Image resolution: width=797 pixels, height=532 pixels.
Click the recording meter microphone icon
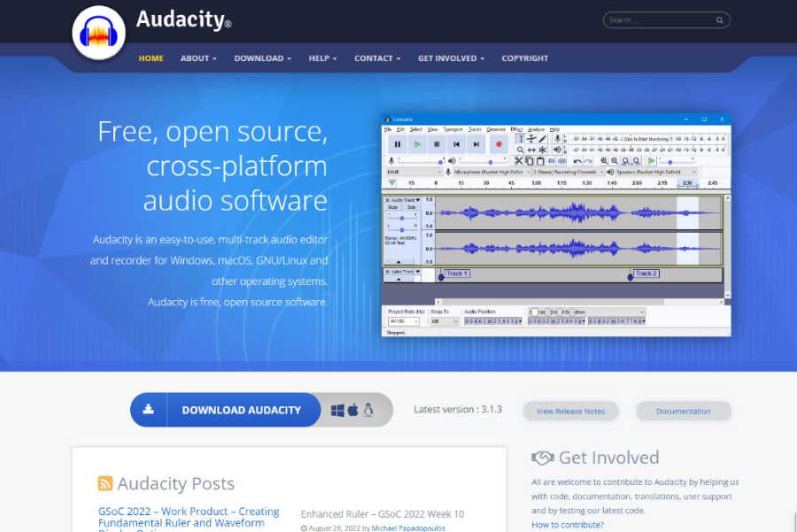pyautogui.click(x=558, y=139)
